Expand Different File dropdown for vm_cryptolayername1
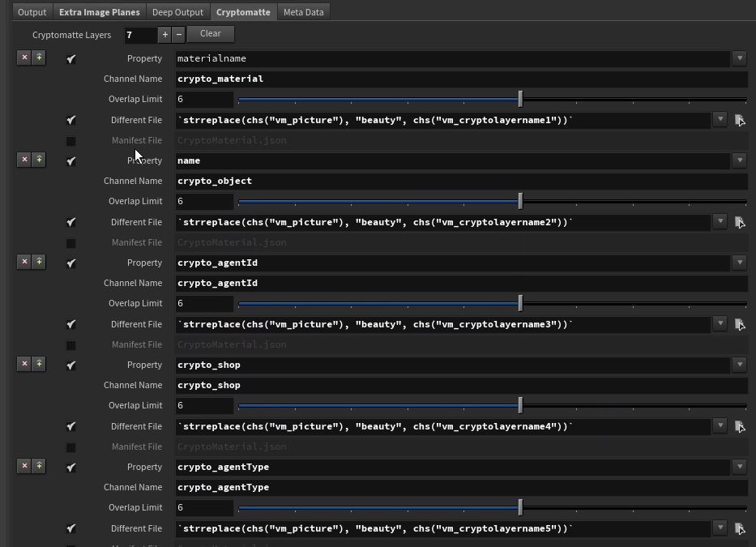This screenshot has width=756, height=547. coord(720,119)
